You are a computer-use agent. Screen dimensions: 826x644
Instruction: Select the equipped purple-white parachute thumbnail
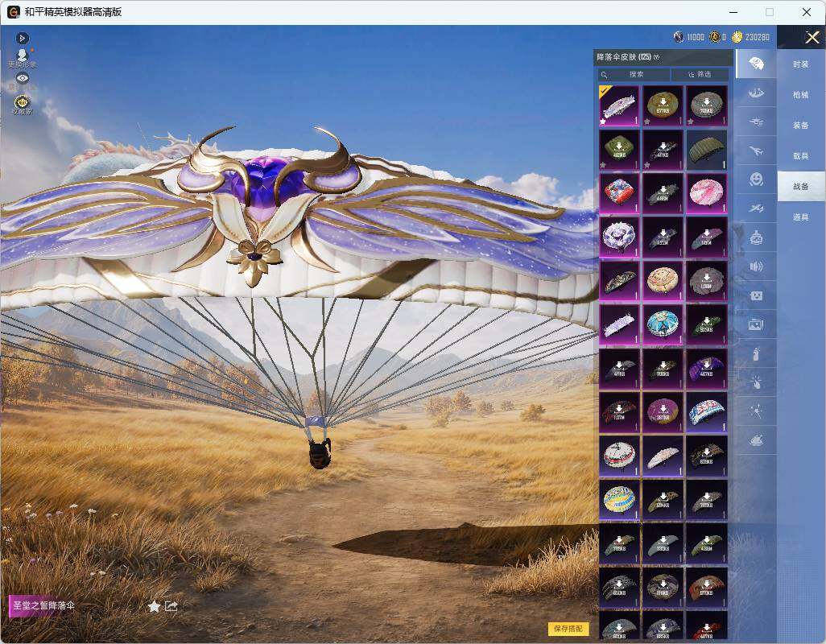pos(619,105)
